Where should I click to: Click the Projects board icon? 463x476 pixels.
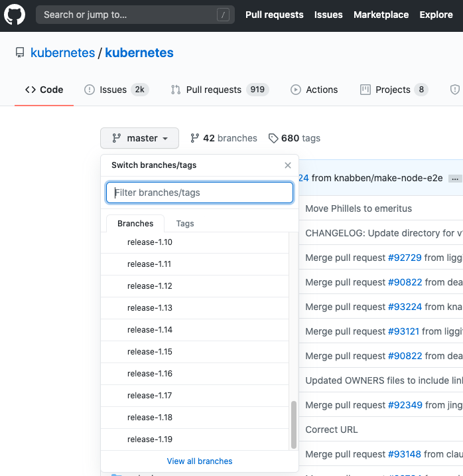coord(365,90)
